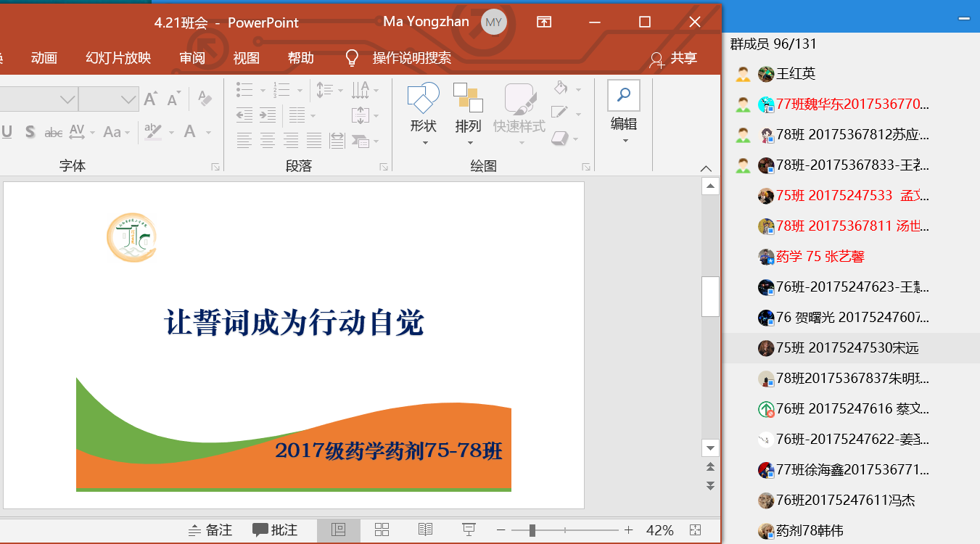Click the 共享 share button

click(x=673, y=59)
